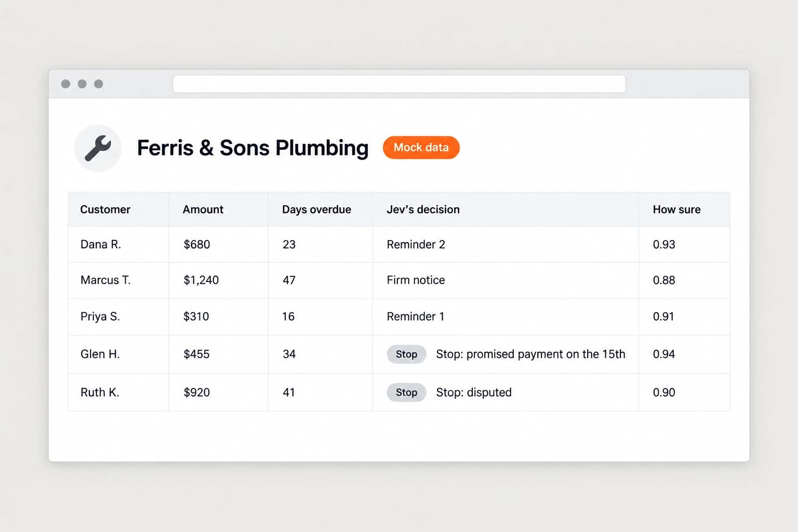
Task: Select customer Ruth K.
Action: 100,393
